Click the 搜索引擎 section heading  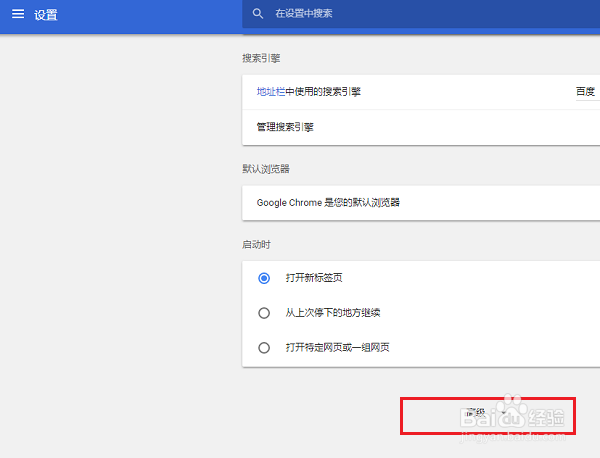click(261, 59)
